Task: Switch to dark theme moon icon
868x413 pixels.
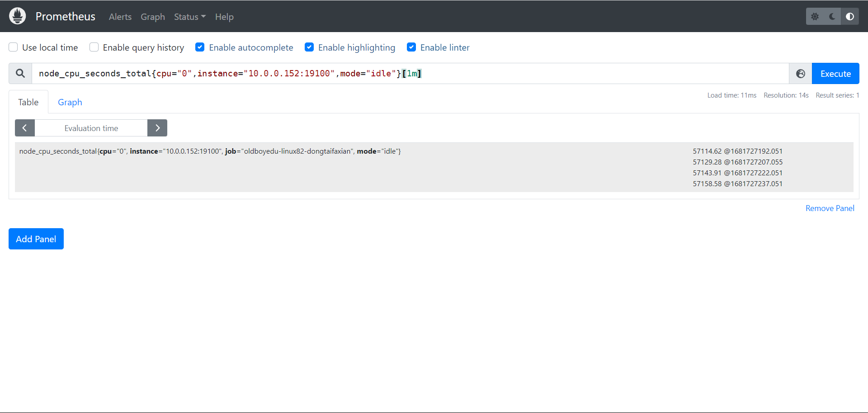Action: pyautogui.click(x=832, y=17)
